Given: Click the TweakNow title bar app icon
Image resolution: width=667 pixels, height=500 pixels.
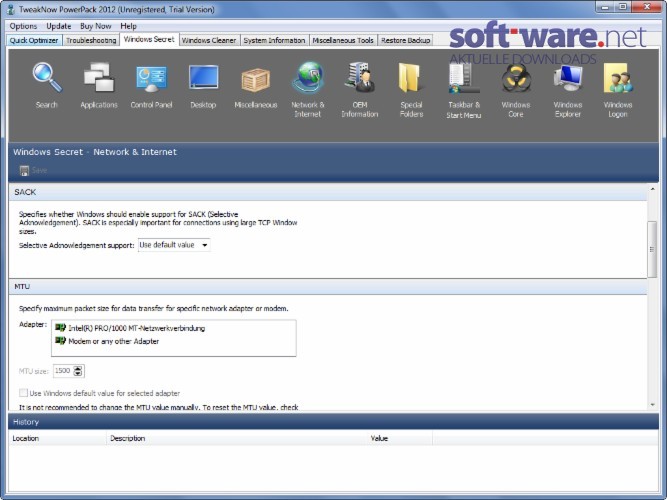Looking at the screenshot, I should click(x=11, y=9).
